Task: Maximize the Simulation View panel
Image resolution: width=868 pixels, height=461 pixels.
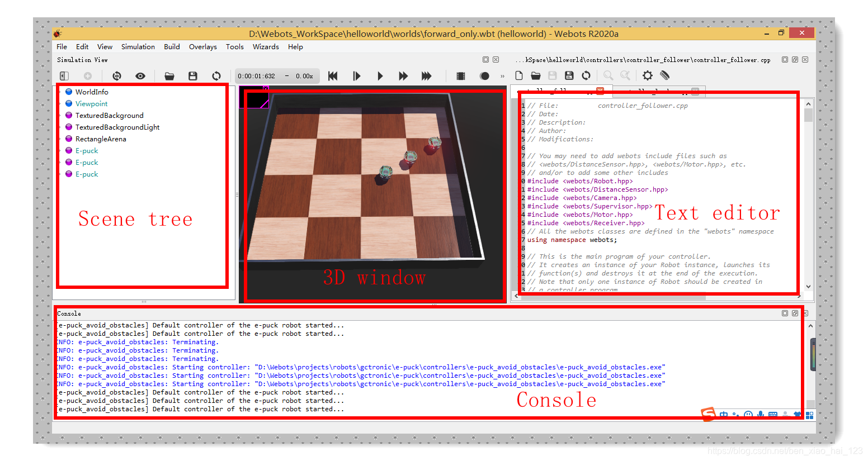Action: click(x=485, y=60)
